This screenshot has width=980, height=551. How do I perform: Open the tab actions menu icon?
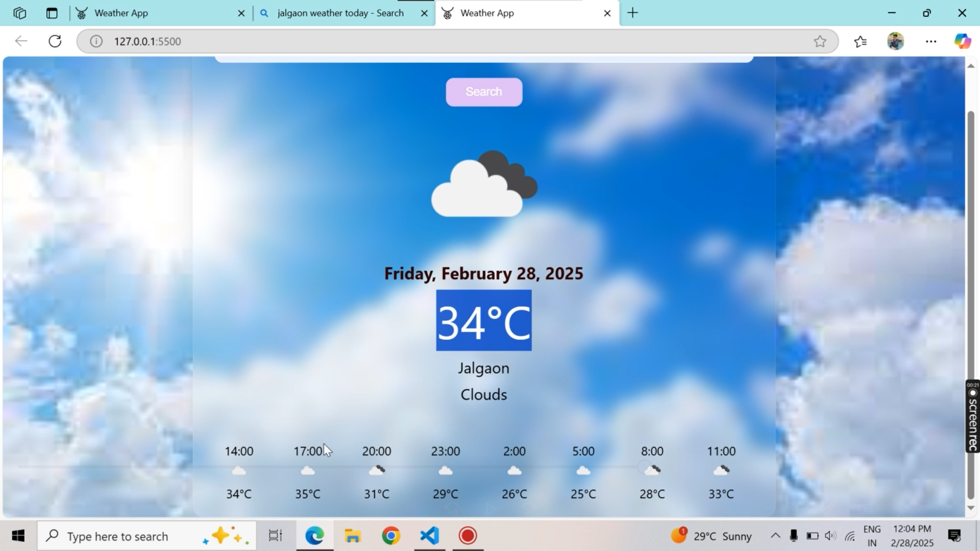coord(52,13)
